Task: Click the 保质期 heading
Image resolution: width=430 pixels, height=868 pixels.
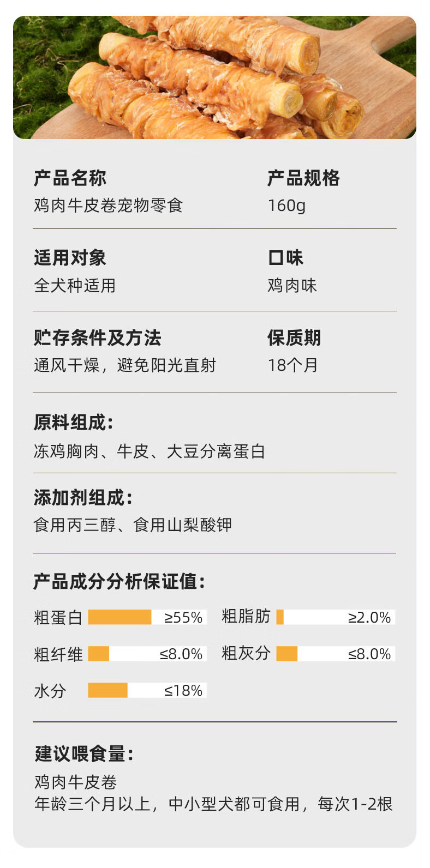Action: click(x=294, y=338)
